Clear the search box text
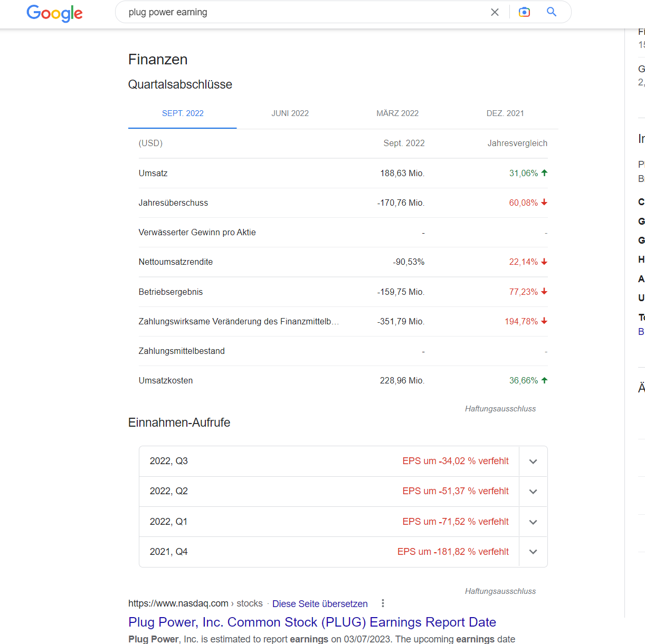The height and width of the screenshot is (644, 645). (495, 12)
